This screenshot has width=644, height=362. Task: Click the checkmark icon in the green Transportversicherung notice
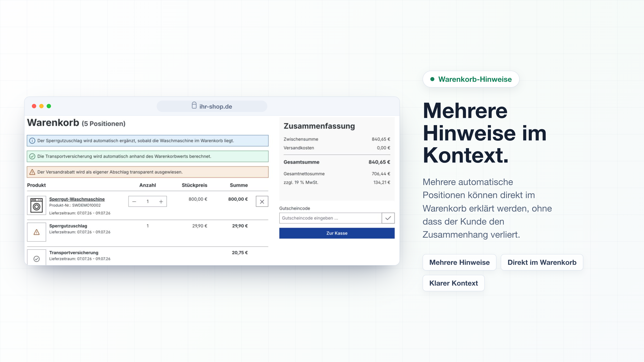[32, 156]
